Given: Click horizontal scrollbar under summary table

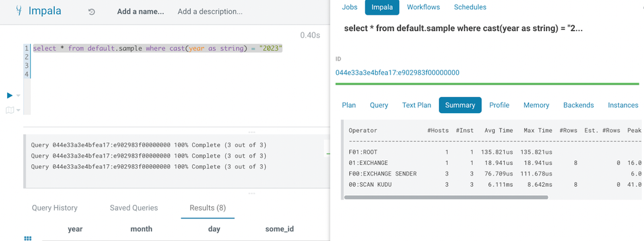Looking at the screenshot, I should (x=446, y=197).
